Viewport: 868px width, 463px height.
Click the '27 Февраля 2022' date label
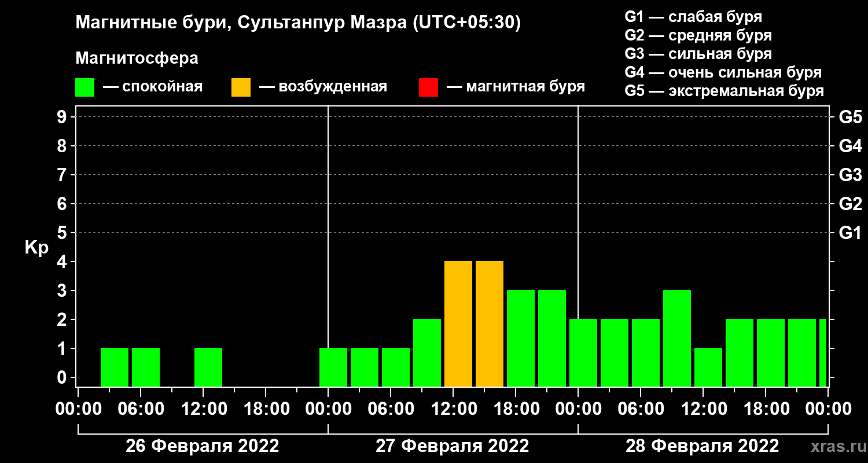(453, 446)
